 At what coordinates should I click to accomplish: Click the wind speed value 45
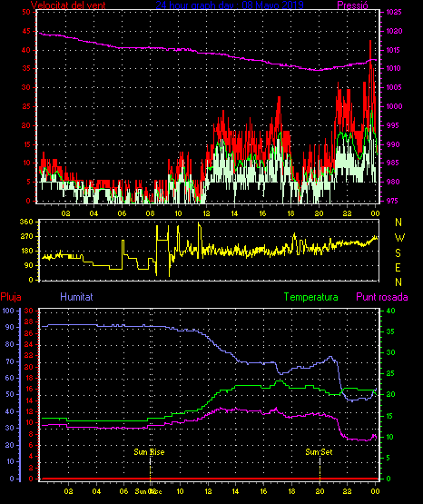26,31
